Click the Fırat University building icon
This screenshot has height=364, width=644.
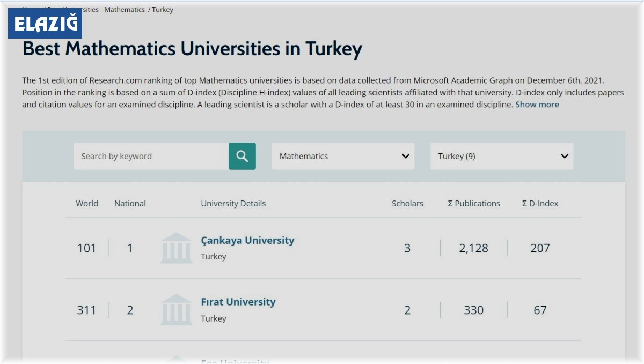tap(176, 310)
